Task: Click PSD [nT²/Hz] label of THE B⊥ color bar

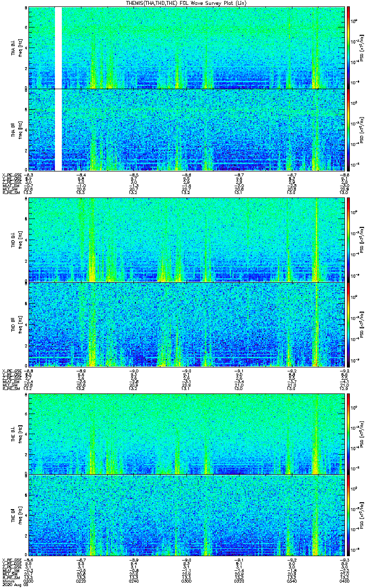Action: coord(361,433)
